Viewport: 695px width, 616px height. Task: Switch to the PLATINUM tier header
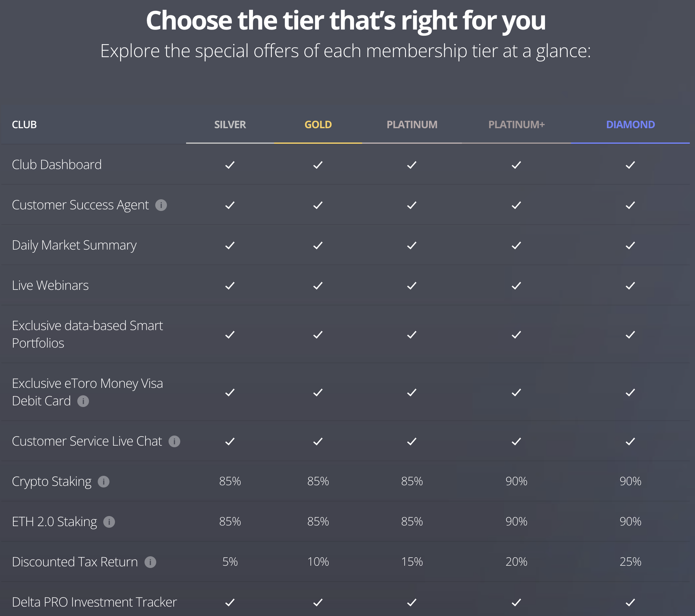[x=412, y=125]
